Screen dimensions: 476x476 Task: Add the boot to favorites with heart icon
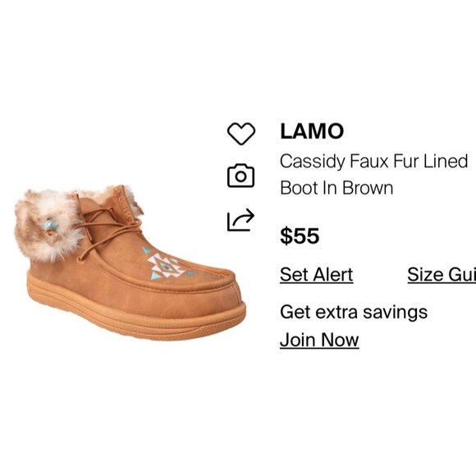pyautogui.click(x=241, y=134)
